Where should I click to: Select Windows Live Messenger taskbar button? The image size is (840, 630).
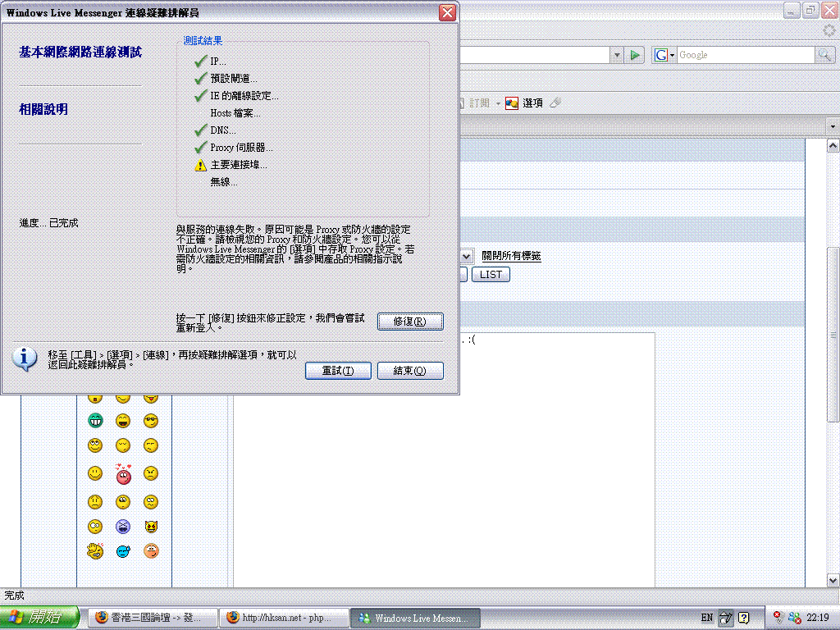coord(416,618)
